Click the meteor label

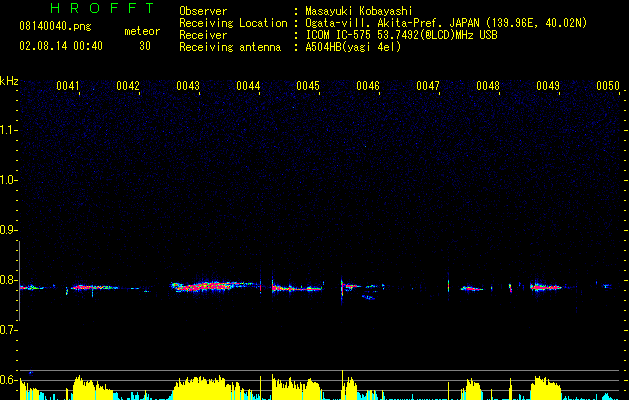click(x=142, y=31)
